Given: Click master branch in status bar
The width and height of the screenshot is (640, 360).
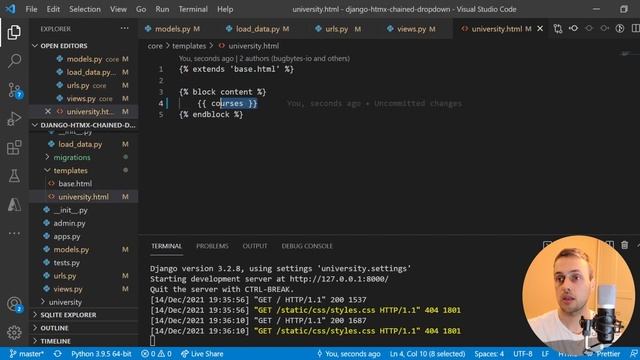Looking at the screenshot, I should pyautogui.click(x=27, y=353).
